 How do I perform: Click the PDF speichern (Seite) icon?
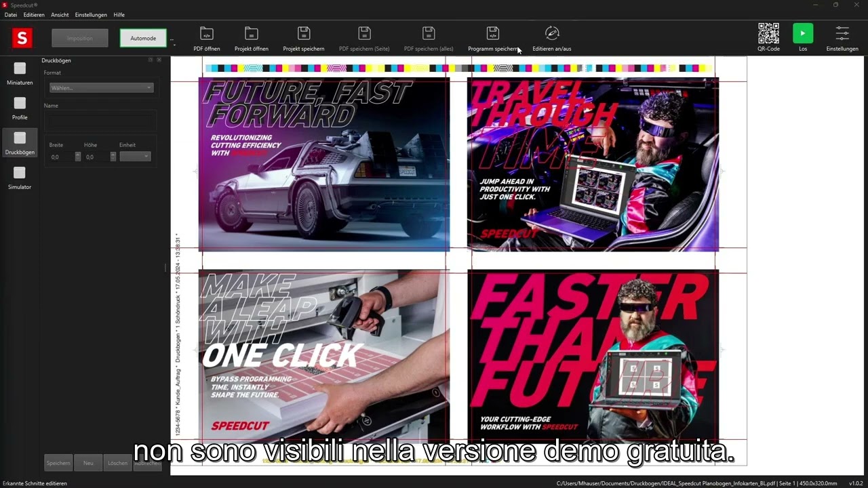pyautogui.click(x=364, y=33)
